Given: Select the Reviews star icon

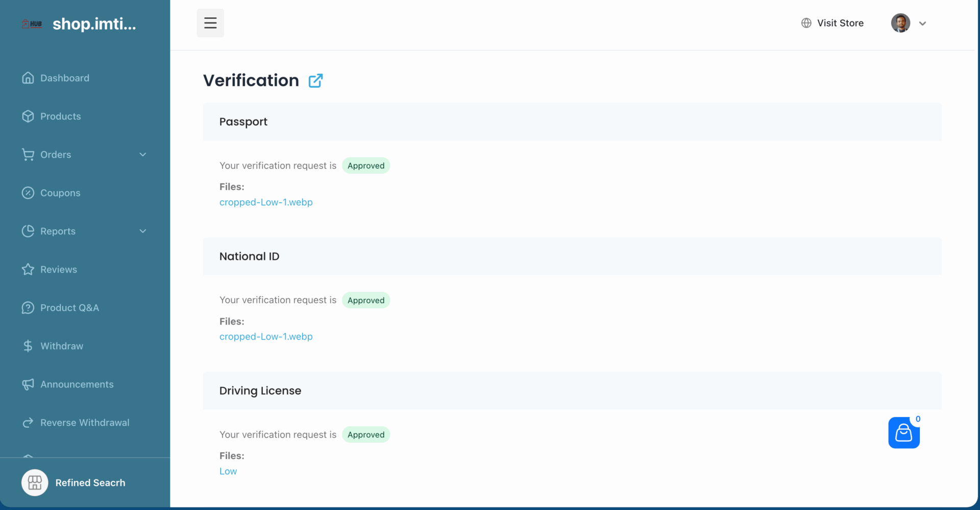Looking at the screenshot, I should click(28, 269).
